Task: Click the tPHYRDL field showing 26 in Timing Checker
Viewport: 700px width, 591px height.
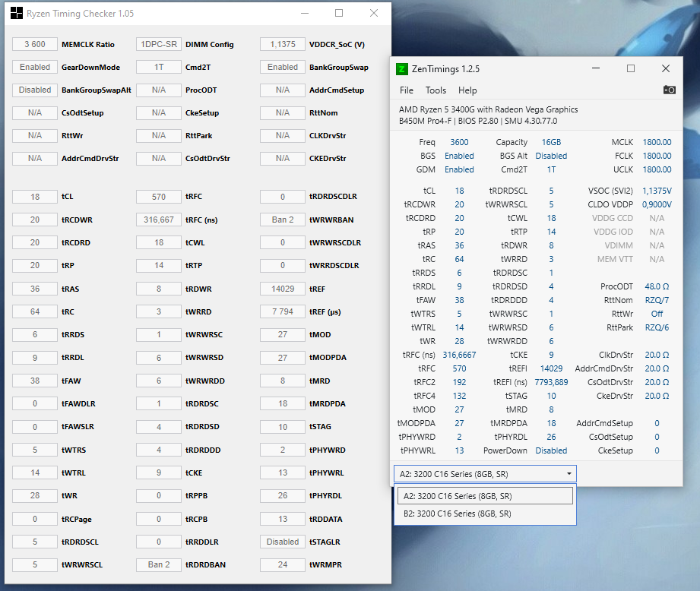Action: [x=283, y=495]
